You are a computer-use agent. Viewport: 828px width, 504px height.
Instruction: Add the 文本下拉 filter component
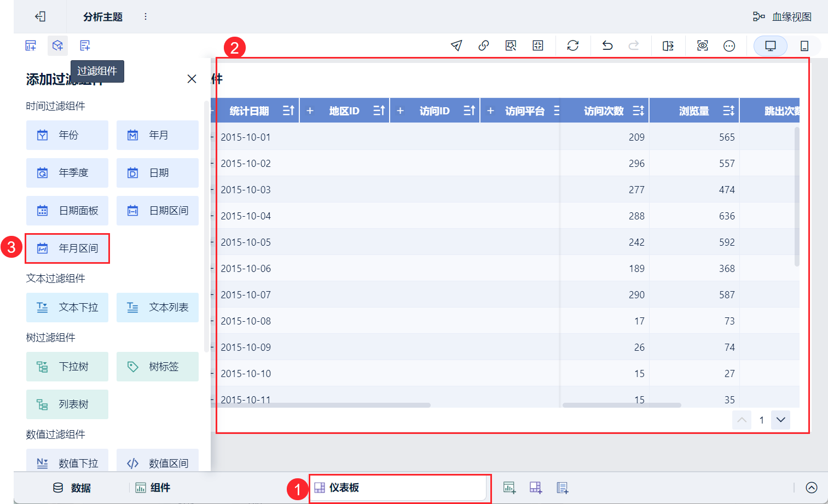click(x=67, y=308)
